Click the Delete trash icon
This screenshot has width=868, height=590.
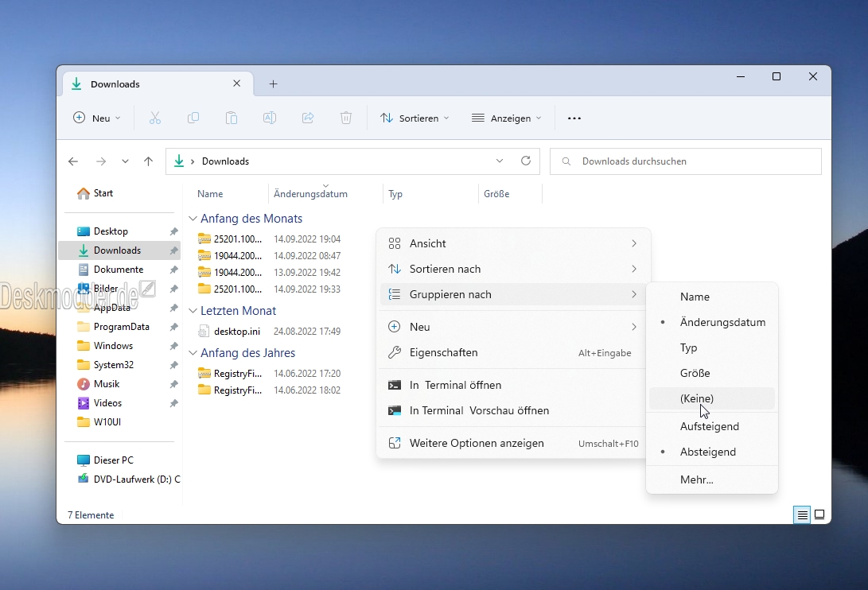(x=346, y=118)
